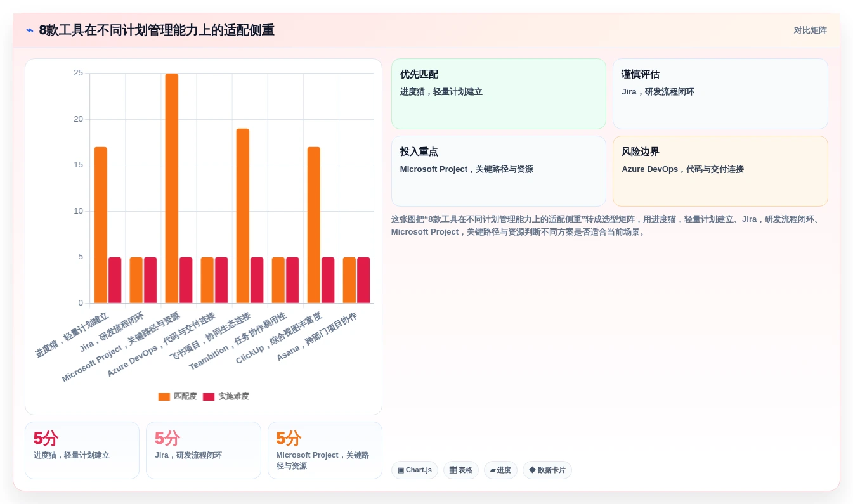Click text Azure DevOps，代码与交付连接 in 风险边界 card
853x504 pixels.
pyautogui.click(x=682, y=169)
